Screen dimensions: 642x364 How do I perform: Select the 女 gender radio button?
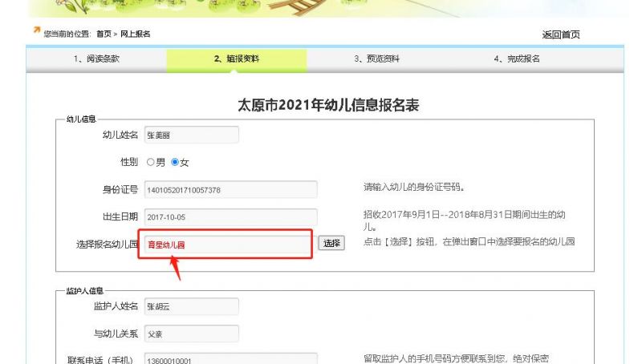coord(175,162)
